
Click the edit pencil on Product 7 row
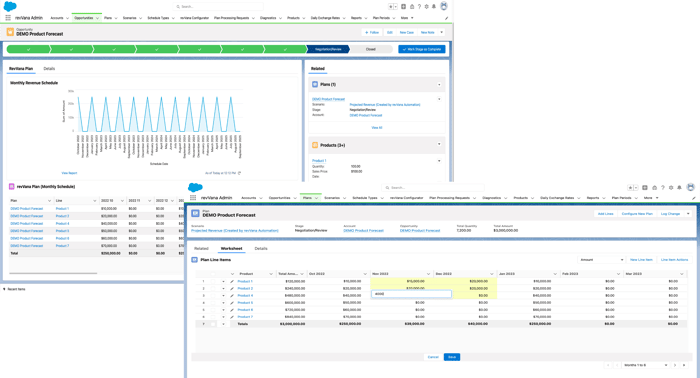click(232, 317)
